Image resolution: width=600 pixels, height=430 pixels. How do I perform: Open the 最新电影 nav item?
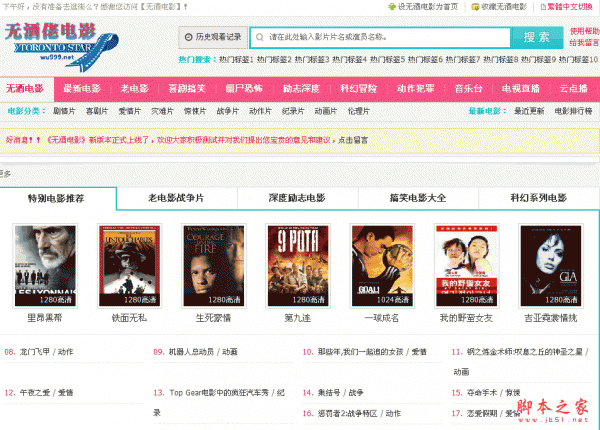coord(82,89)
